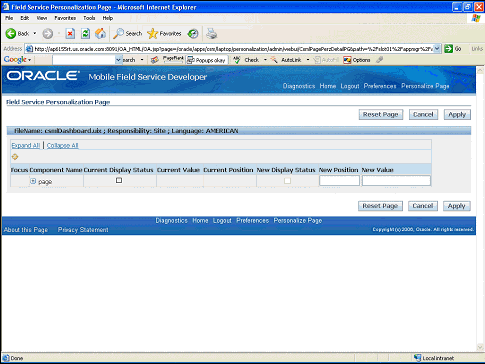The height and width of the screenshot is (364, 485).
Task: Click Home link in the footer
Action: point(200,220)
